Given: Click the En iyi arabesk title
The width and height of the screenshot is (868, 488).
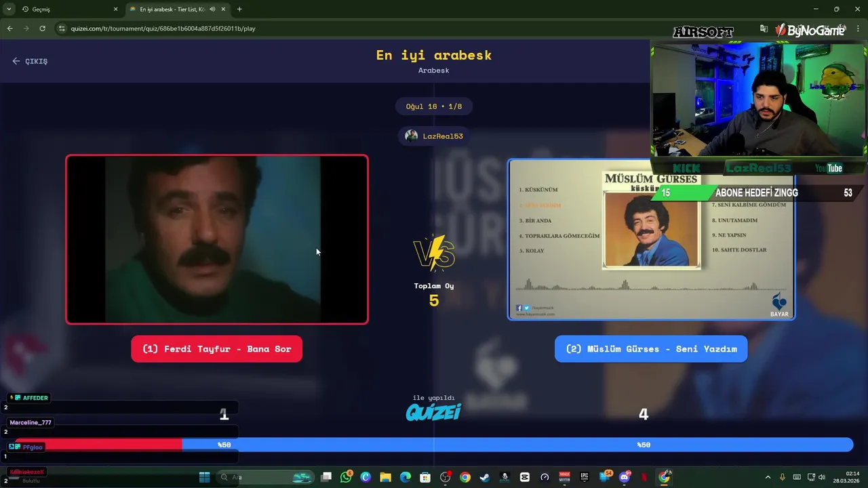Looking at the screenshot, I should pos(434,56).
